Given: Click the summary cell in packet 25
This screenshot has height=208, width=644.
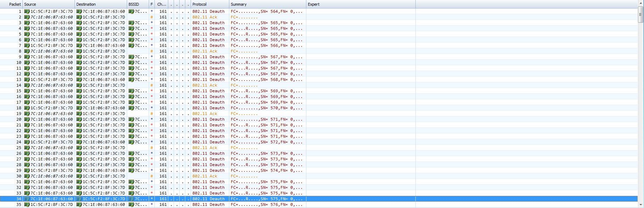Looking at the screenshot, I should 268,148.
